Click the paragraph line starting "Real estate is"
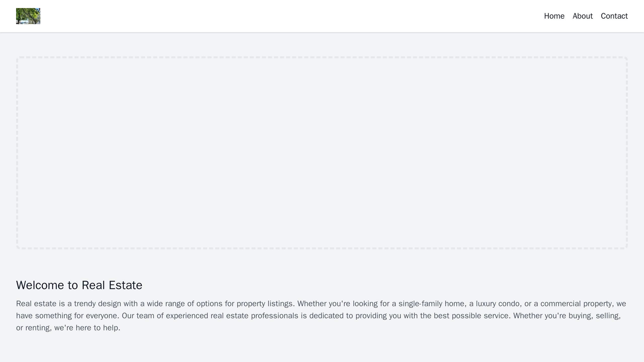Viewport: 644px width, 362px height. coord(178,304)
